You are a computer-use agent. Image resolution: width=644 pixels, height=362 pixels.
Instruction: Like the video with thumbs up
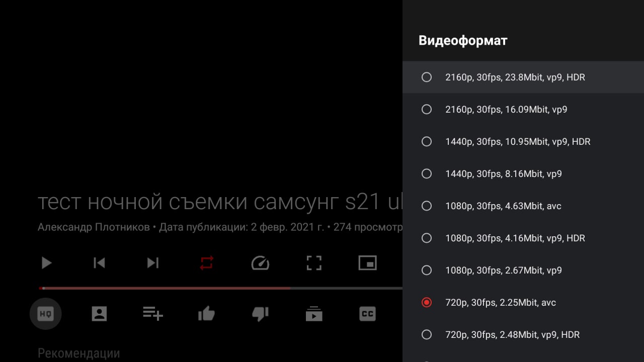point(206,314)
